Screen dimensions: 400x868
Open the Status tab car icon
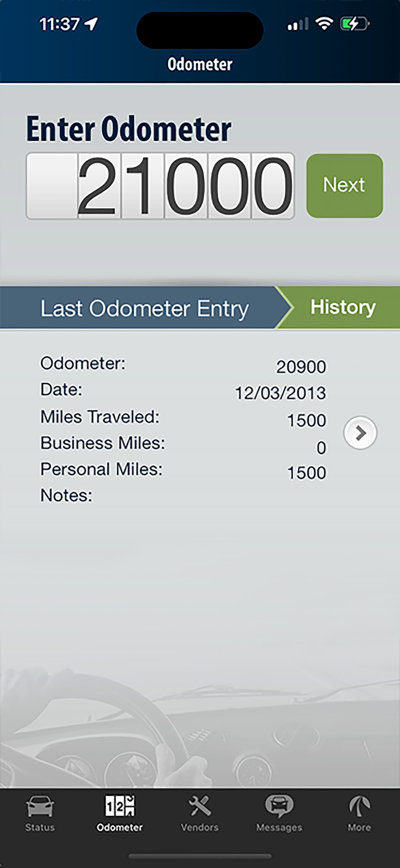(x=40, y=807)
